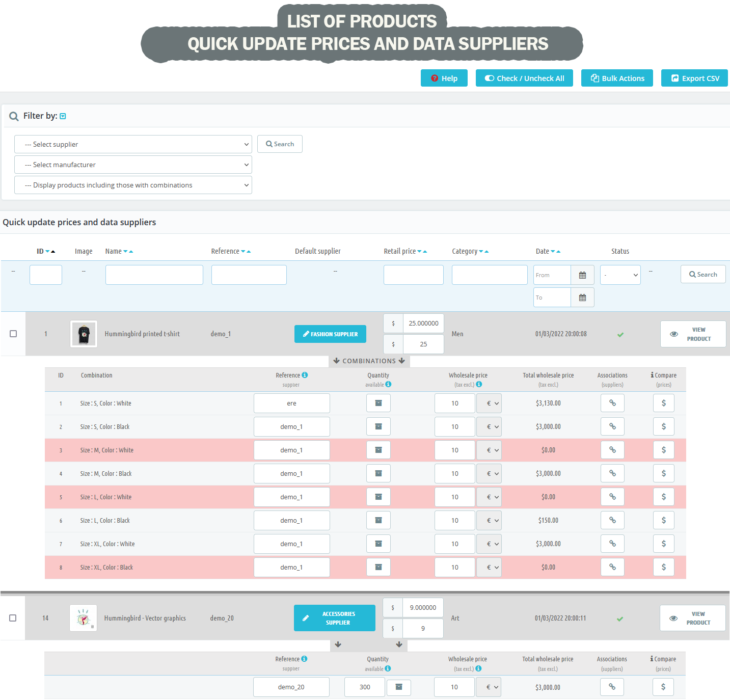Open associations link for Size XL Black

pos(612,567)
